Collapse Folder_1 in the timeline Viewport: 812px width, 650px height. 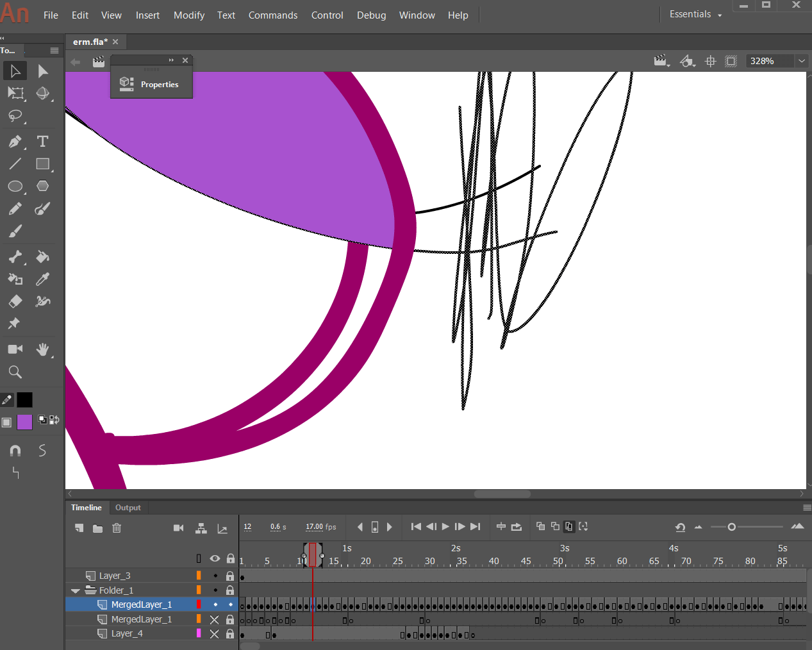[x=75, y=590]
